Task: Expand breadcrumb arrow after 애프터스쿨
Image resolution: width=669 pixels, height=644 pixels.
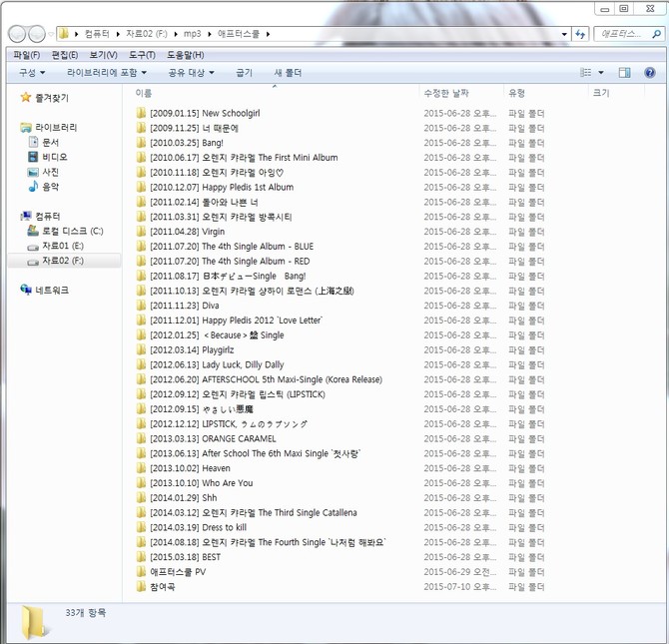Action: click(268, 34)
